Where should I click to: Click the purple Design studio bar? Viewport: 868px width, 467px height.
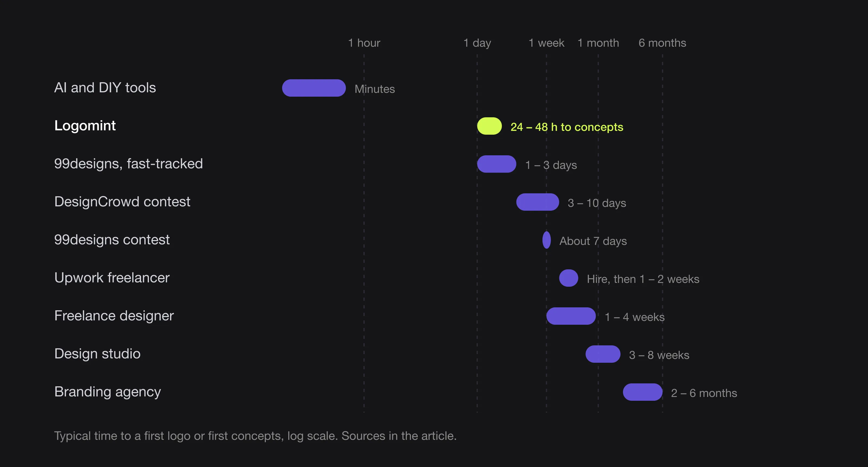[603, 354]
